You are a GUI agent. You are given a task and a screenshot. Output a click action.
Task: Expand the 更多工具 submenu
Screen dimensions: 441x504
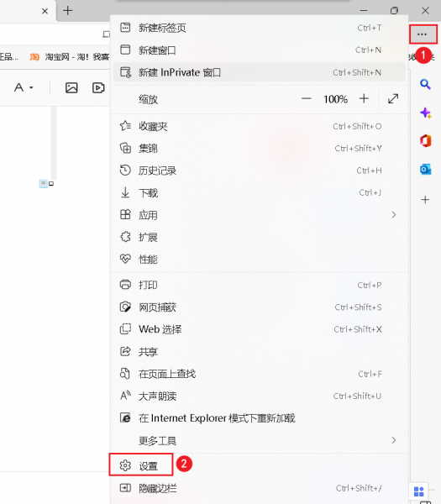[x=259, y=440]
